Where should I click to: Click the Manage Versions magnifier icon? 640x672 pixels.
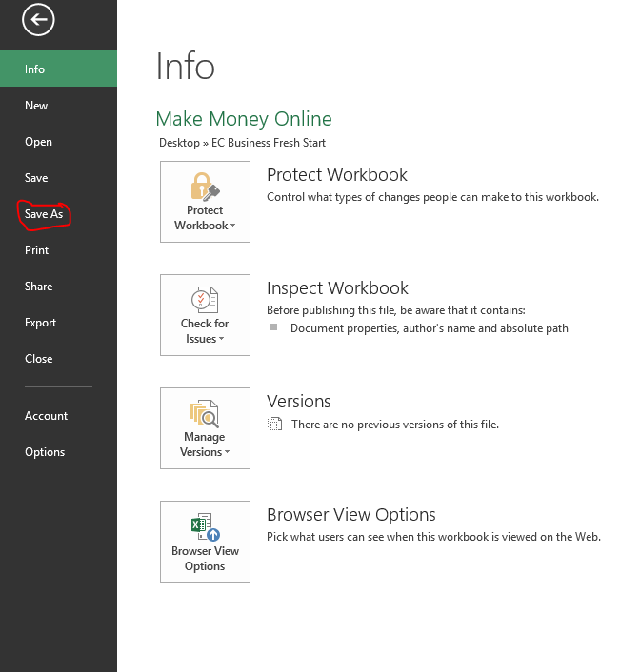tap(205, 413)
